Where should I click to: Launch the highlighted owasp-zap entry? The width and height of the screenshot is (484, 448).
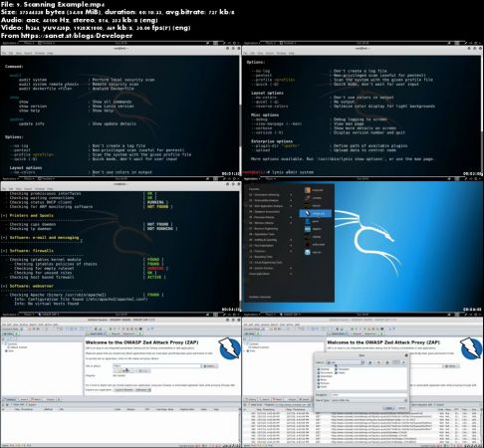click(x=315, y=213)
